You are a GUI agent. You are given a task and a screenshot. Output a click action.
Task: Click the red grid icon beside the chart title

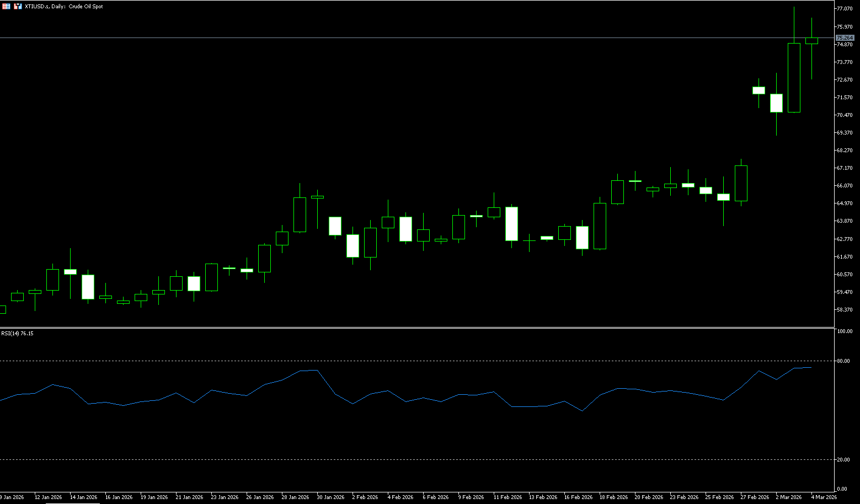[7, 7]
